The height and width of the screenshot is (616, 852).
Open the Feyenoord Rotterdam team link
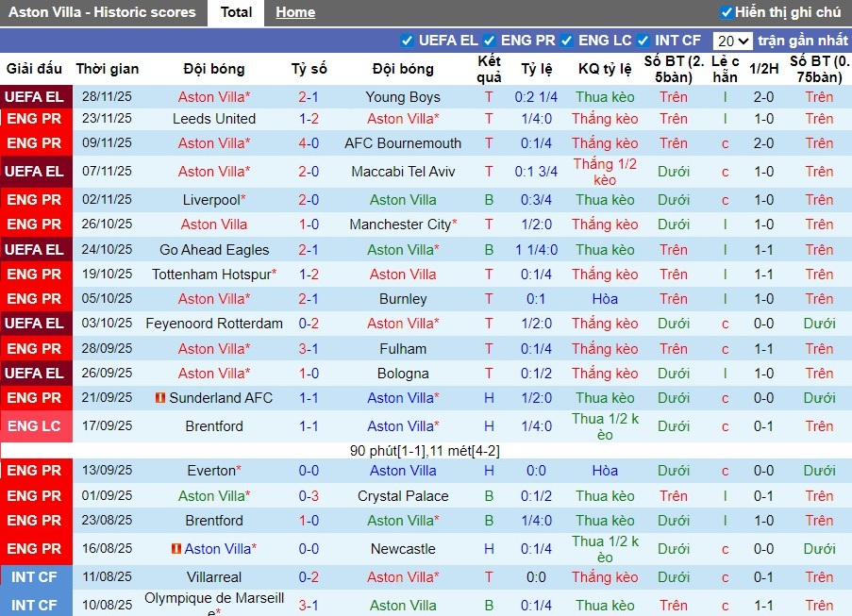[x=214, y=324]
